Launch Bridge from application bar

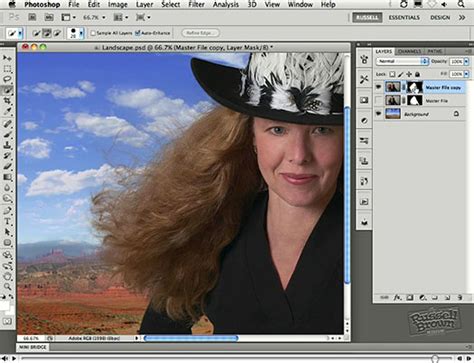32,17
